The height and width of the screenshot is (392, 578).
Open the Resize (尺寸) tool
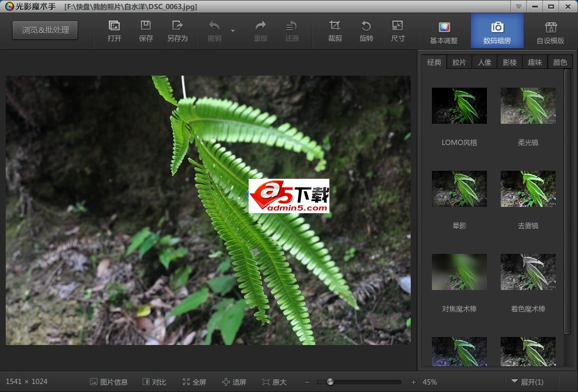coord(398,26)
